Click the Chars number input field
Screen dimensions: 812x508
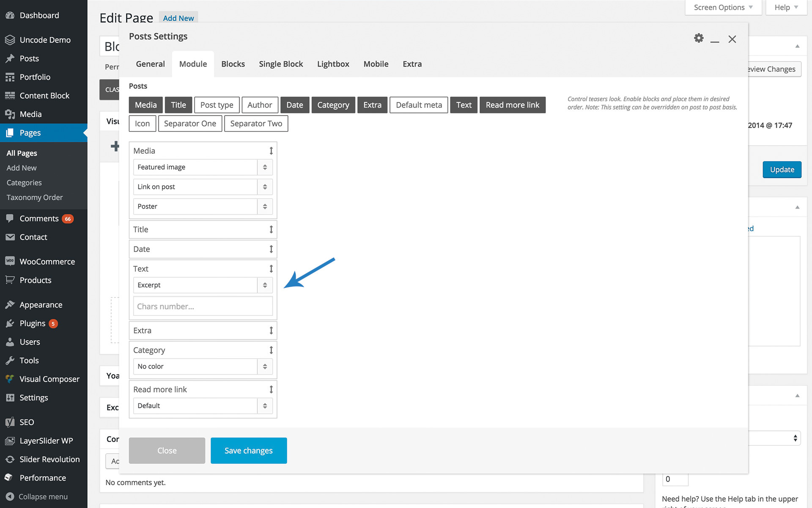[x=203, y=306]
